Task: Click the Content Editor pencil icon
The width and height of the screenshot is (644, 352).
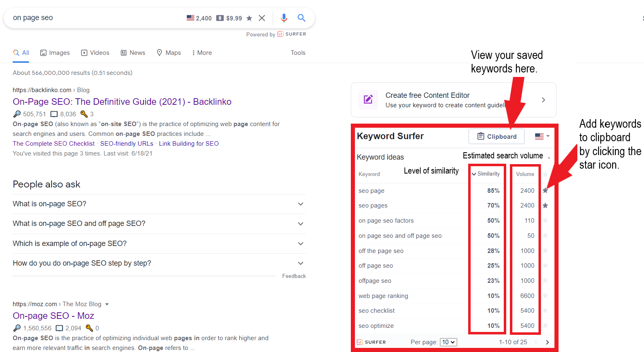Action: pyautogui.click(x=368, y=99)
